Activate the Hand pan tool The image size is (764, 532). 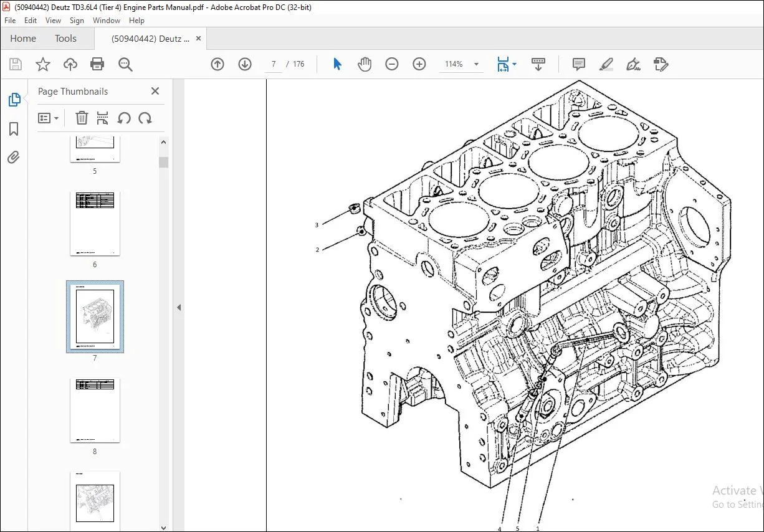[x=365, y=64]
